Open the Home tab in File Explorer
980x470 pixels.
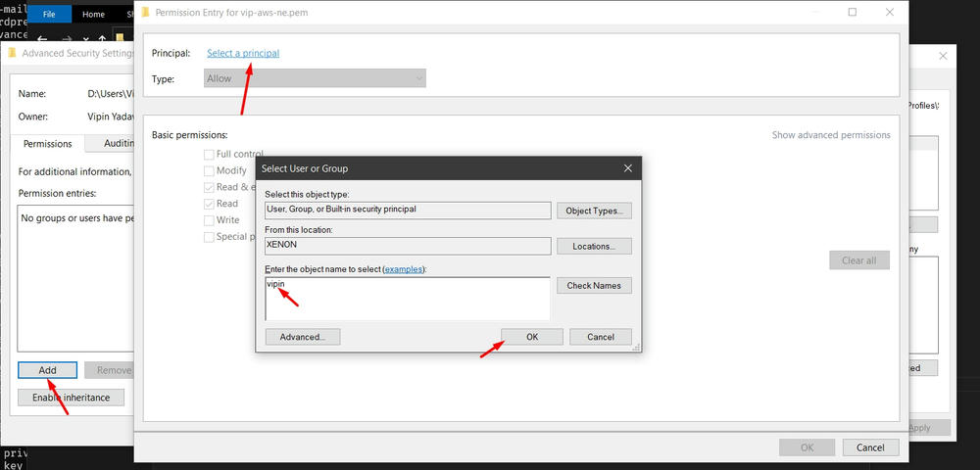coord(94,14)
